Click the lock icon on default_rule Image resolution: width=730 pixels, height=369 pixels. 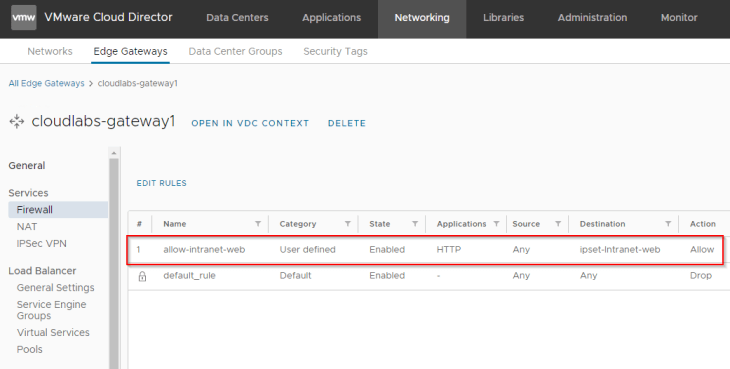(142, 276)
